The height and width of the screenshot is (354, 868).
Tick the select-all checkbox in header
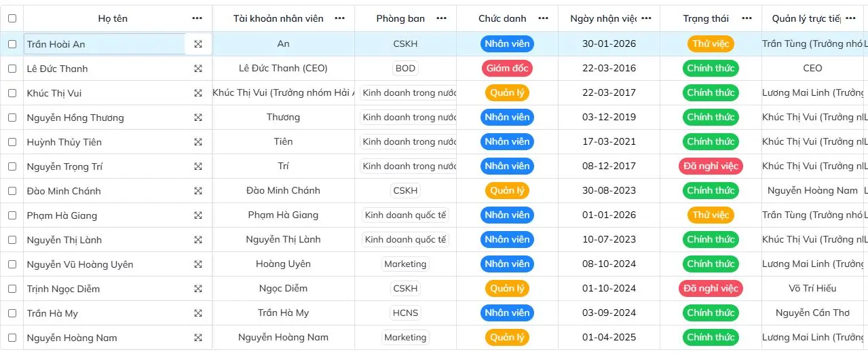[12, 18]
